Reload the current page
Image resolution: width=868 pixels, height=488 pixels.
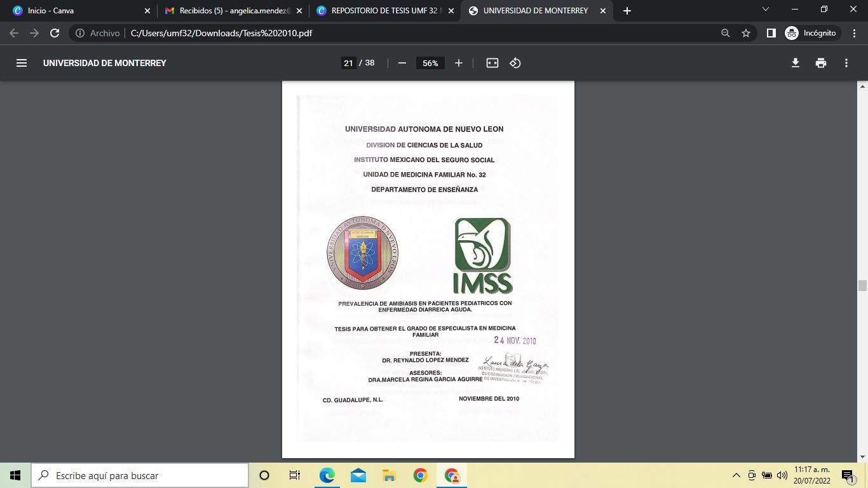(x=55, y=33)
